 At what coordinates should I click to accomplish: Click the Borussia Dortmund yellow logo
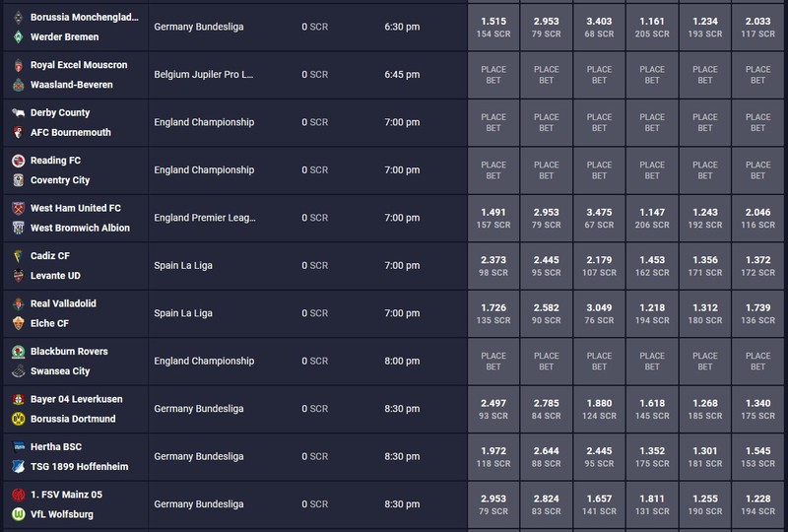(18, 419)
